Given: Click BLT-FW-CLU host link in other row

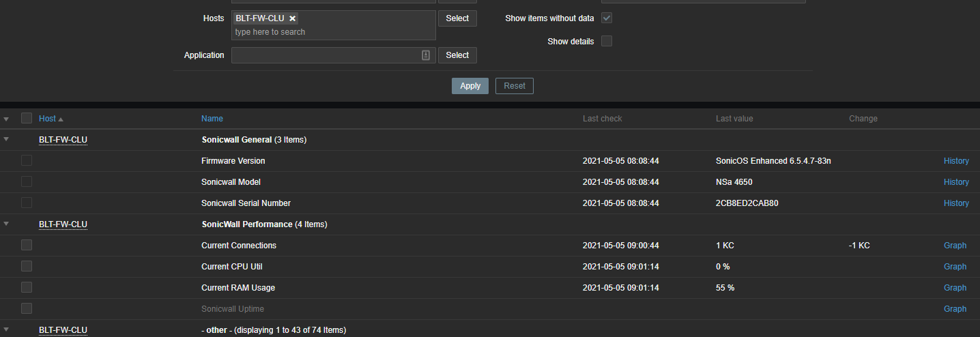Looking at the screenshot, I should tap(63, 330).
